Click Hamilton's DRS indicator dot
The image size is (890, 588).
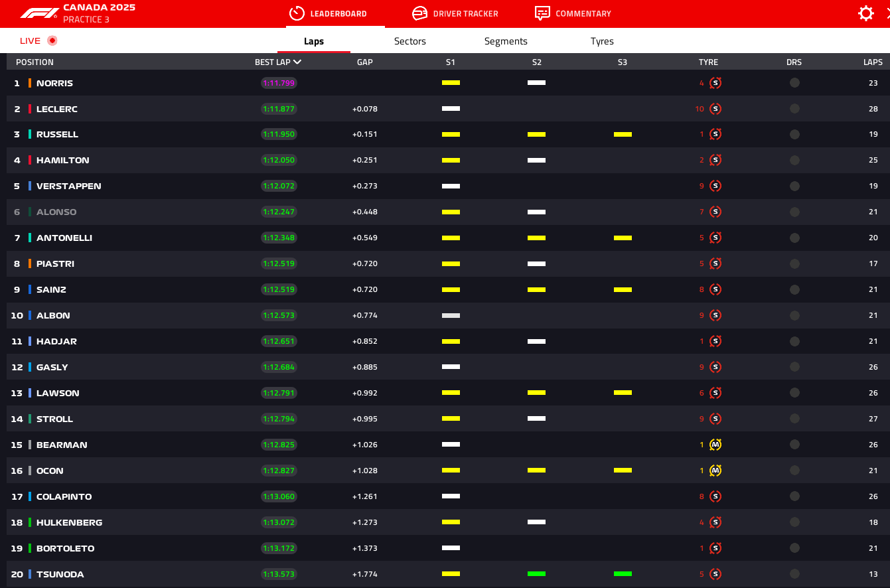point(794,160)
